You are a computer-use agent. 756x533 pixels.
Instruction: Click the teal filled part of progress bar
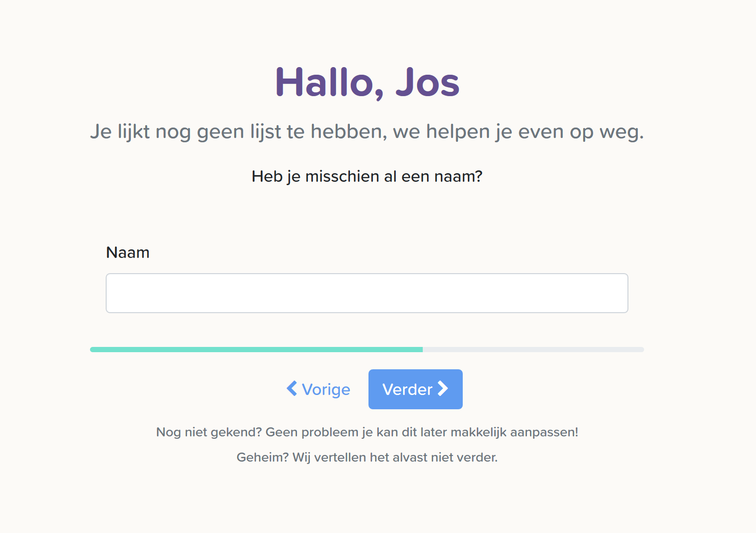click(x=256, y=350)
